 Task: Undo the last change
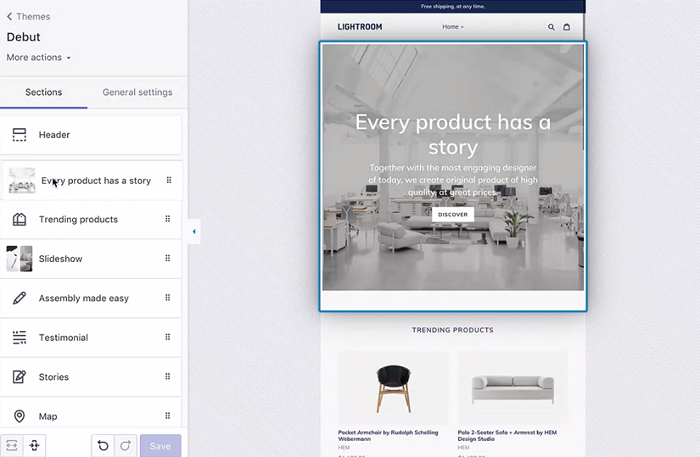[x=103, y=445]
